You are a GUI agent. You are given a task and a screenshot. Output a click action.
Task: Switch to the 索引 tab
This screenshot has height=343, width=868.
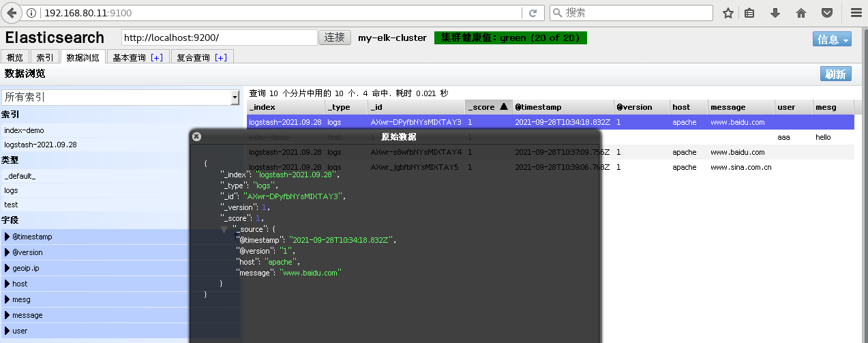pos(44,58)
